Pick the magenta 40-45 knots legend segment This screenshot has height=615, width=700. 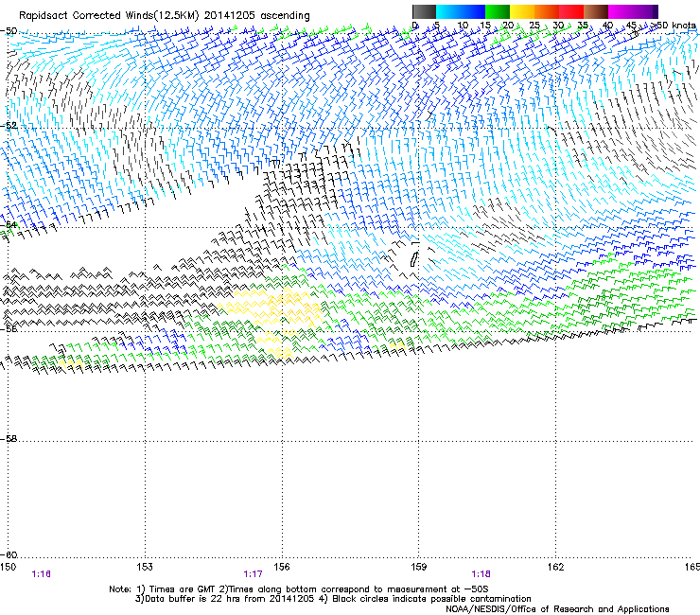(x=621, y=11)
